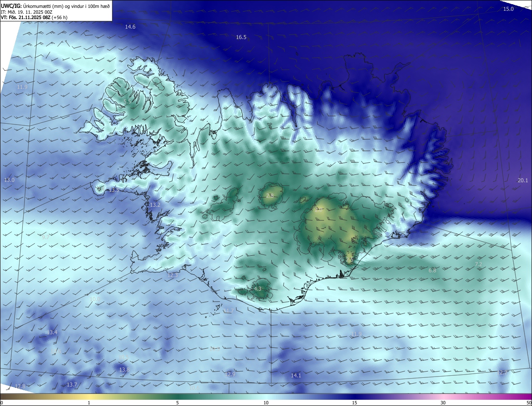Click the color scale label 10
The image size is (532, 406).
pyautogui.click(x=266, y=403)
